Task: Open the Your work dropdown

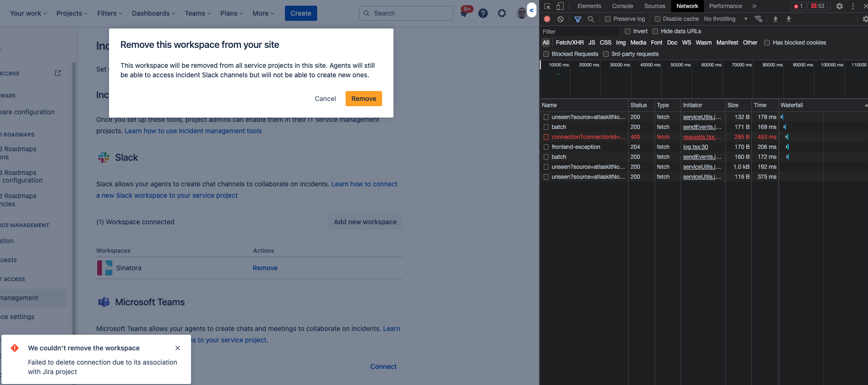Action: (x=28, y=13)
